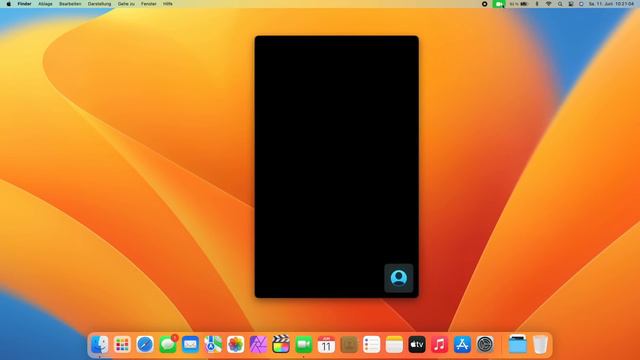640x360 pixels.
Task: Launch Apple TV from the Dock
Action: [x=417, y=345]
